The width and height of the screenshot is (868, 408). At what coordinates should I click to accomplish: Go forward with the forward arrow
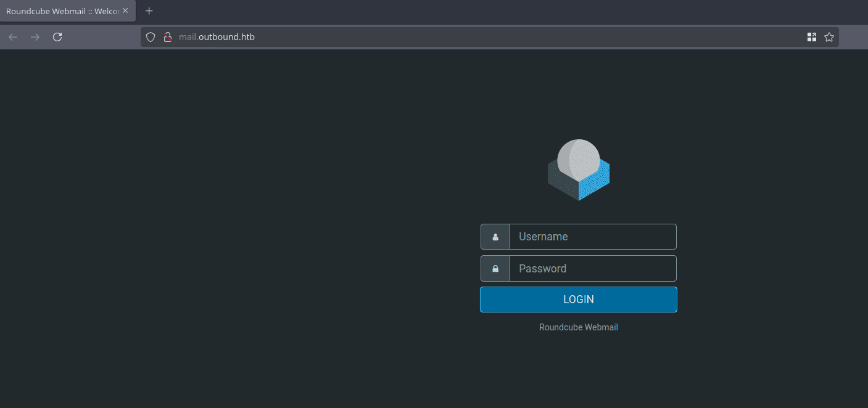[x=35, y=37]
